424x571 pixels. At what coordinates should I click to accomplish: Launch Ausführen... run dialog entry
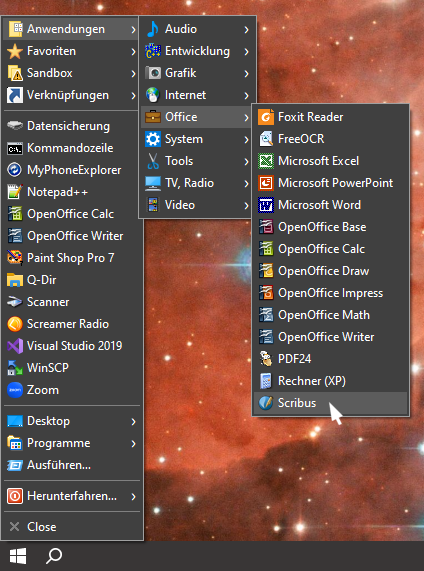(x=72, y=465)
